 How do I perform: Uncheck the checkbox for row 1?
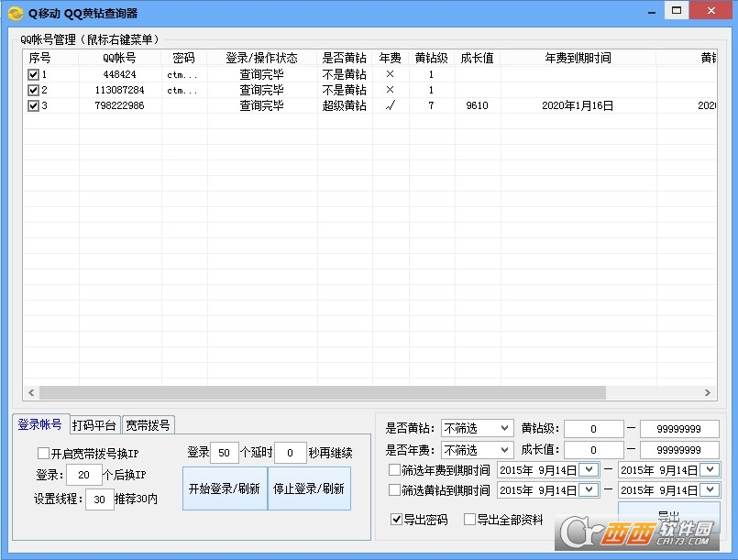click(34, 74)
